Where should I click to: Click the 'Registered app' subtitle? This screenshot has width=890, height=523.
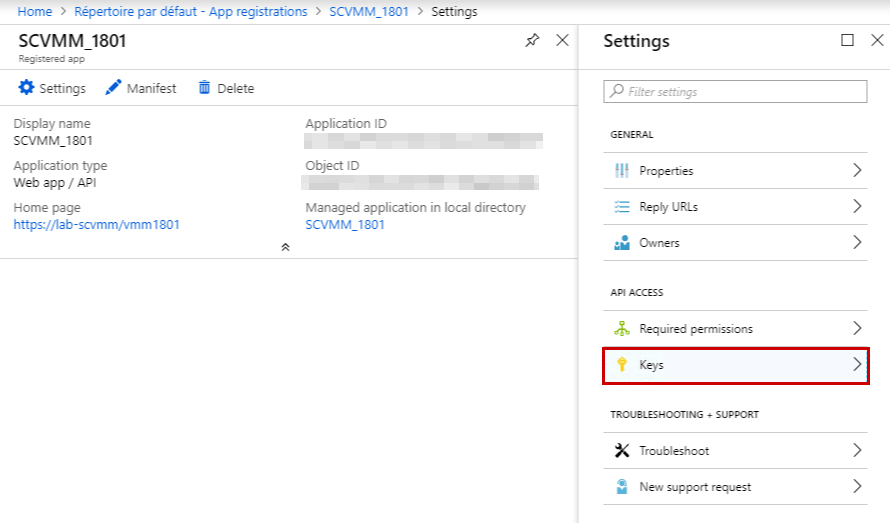tap(52, 58)
